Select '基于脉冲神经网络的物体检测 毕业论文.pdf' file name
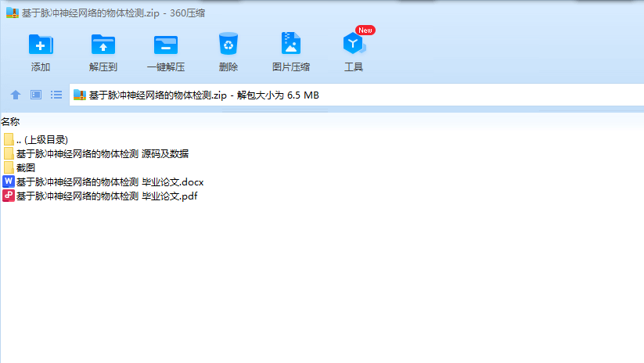644x363 pixels. (106, 196)
